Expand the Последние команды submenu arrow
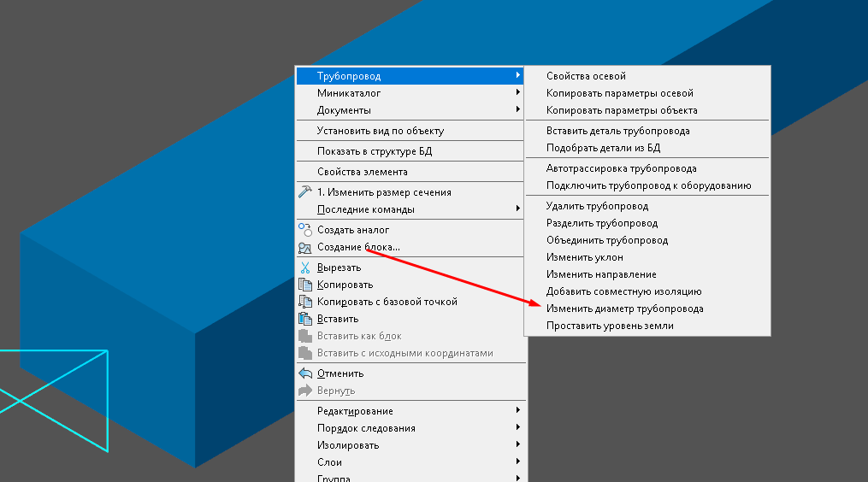Viewport: 868px width, 482px height. (x=518, y=209)
